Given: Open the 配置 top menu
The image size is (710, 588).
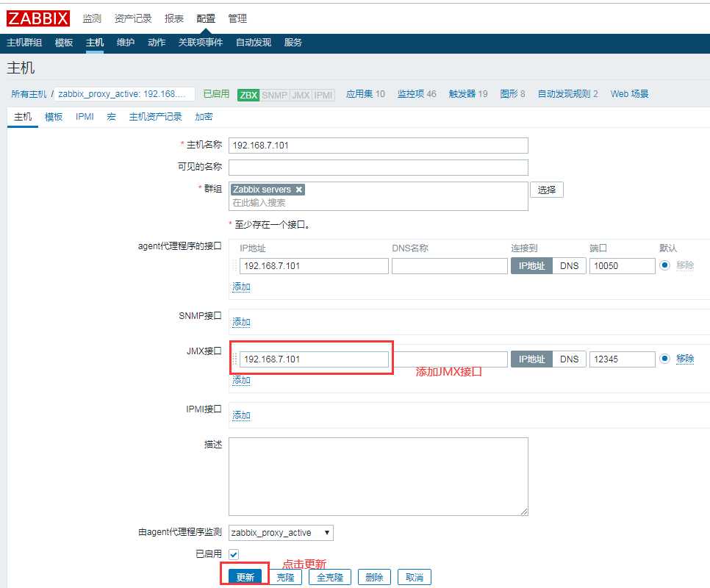Looking at the screenshot, I should pyautogui.click(x=206, y=18).
